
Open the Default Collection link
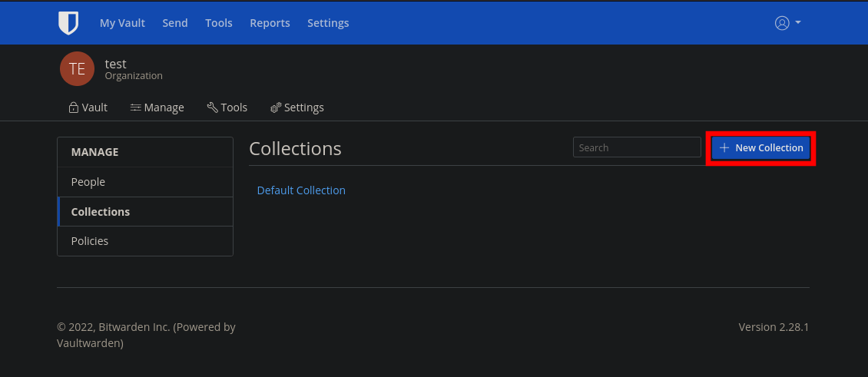301,190
